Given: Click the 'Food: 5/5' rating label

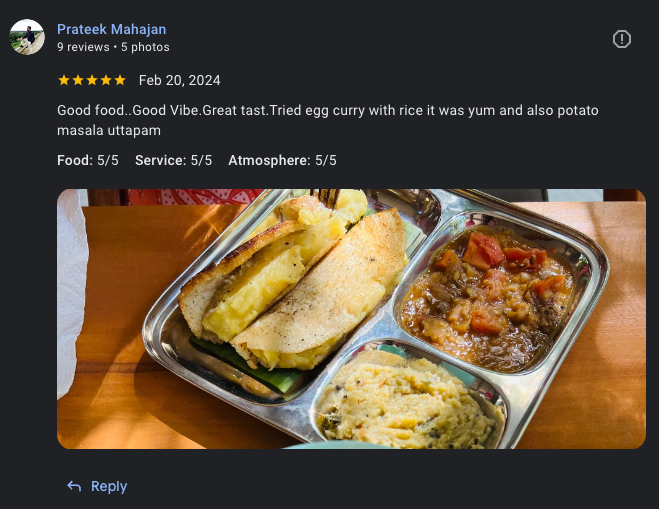Looking at the screenshot, I should (x=88, y=160).
